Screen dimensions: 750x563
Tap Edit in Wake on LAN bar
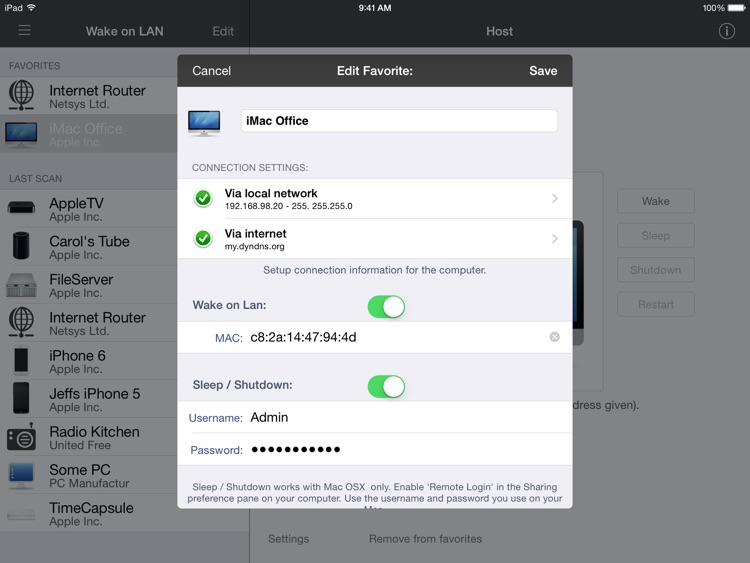pos(223,31)
